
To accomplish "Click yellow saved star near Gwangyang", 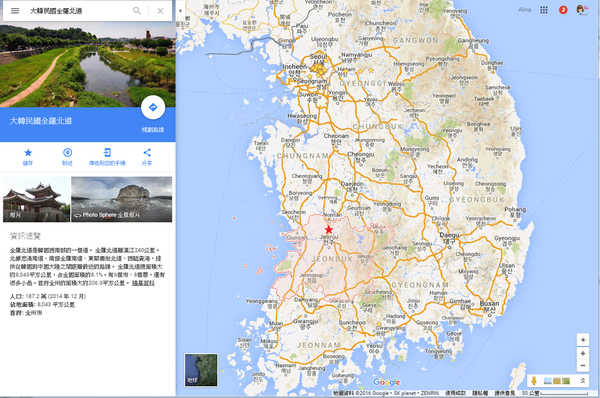I will (379, 324).
